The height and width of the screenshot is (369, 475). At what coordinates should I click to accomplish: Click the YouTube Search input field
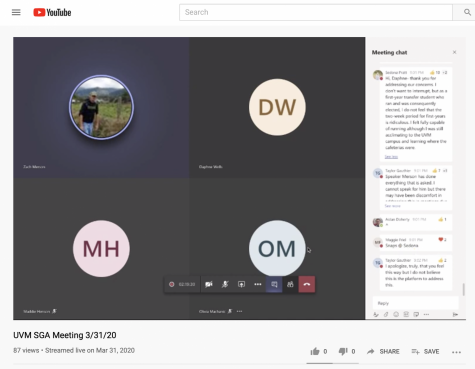pos(316,12)
